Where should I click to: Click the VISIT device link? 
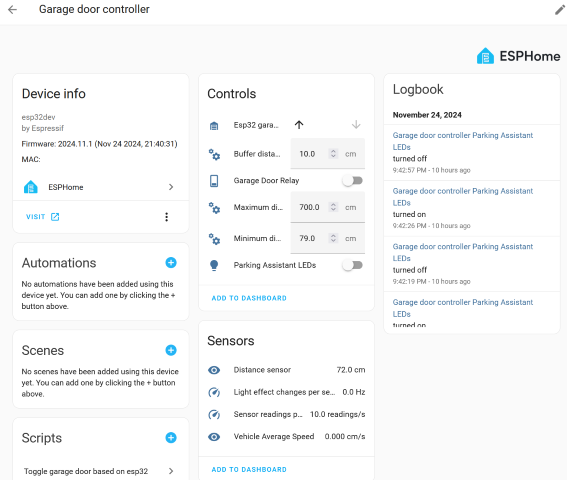(x=42, y=217)
